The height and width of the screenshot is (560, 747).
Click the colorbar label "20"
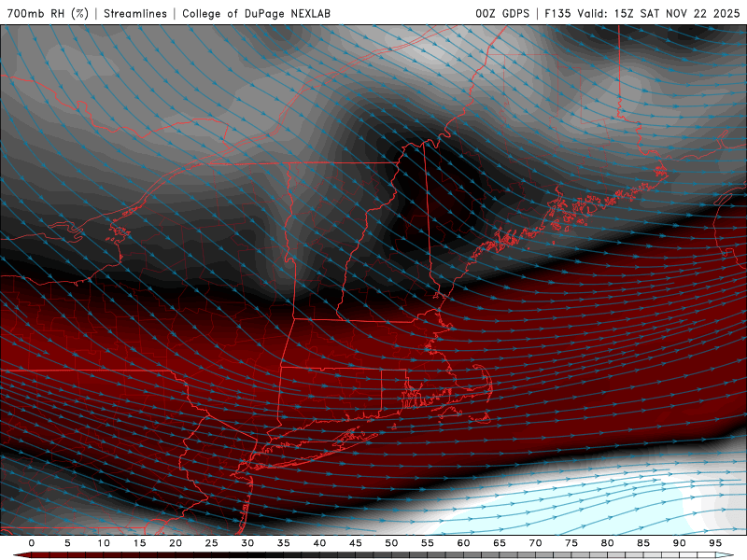coord(176,543)
